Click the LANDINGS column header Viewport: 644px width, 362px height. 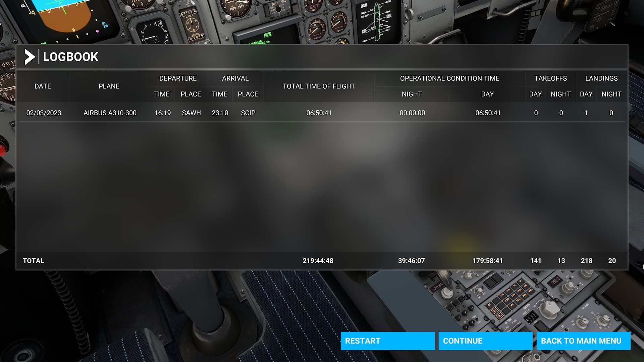coord(601,78)
